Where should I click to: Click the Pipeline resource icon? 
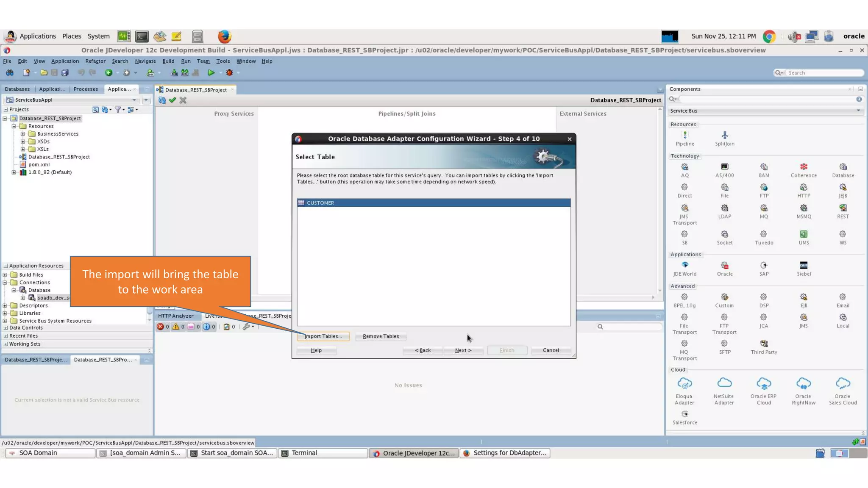(684, 136)
